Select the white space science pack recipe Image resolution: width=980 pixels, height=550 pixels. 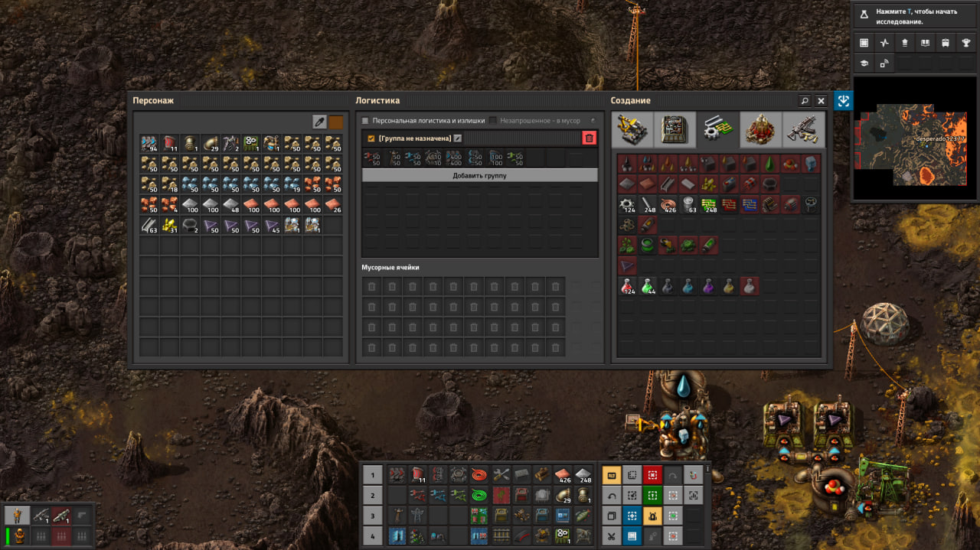[x=750, y=286]
